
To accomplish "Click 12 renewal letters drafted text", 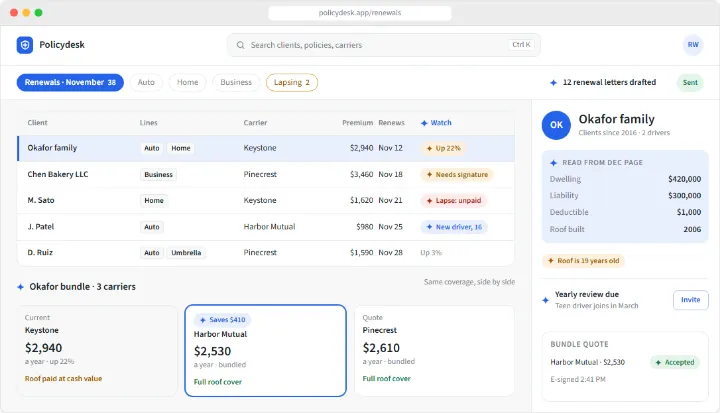I will 609,83.
